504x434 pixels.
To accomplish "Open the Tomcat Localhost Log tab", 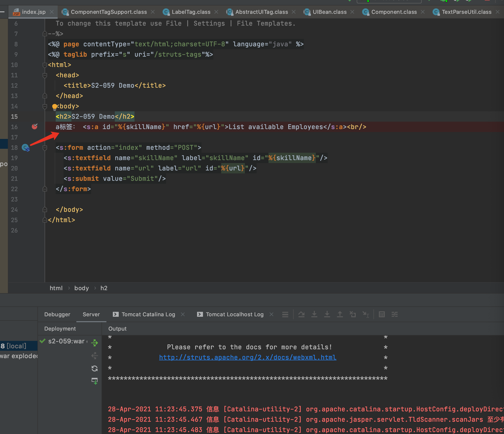I will [x=235, y=315].
